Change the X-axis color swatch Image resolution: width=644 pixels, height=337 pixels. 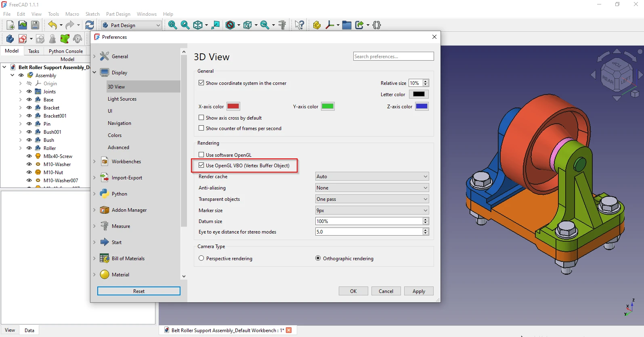pos(233,106)
